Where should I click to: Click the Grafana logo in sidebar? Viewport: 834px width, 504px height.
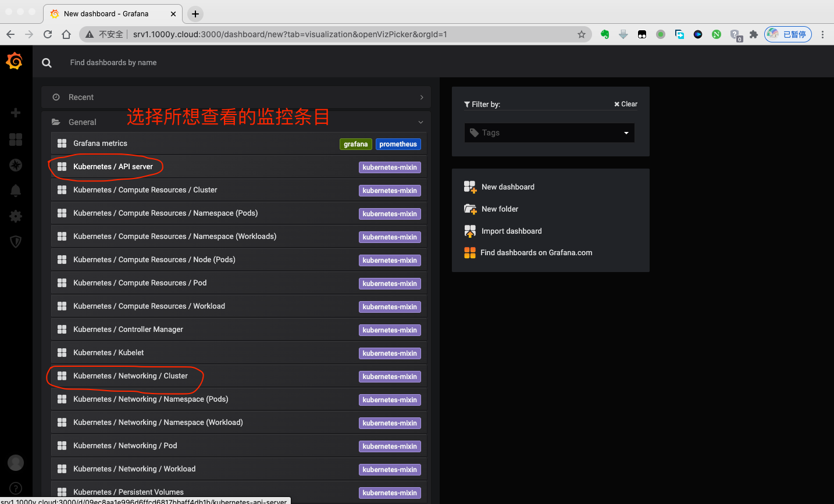coord(15,61)
